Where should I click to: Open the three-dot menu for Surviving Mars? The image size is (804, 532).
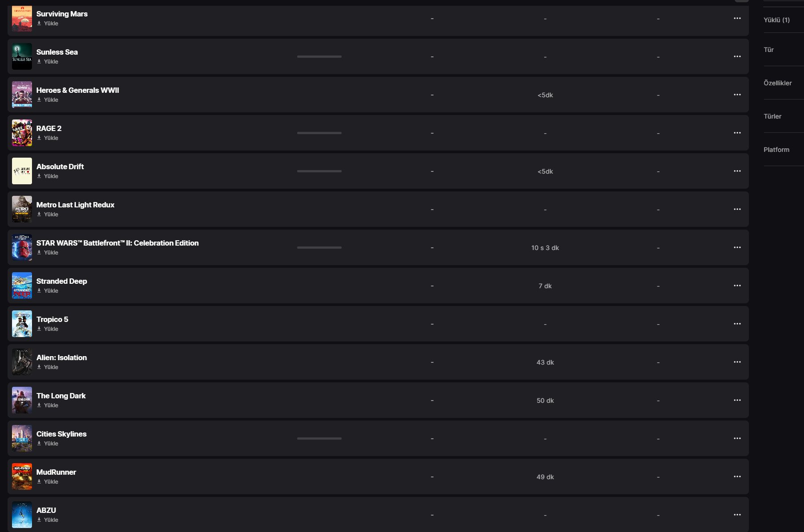coord(737,18)
